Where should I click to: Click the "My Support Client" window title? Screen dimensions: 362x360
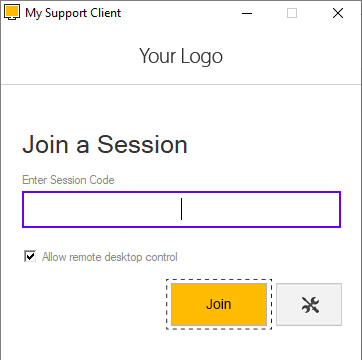(73, 13)
